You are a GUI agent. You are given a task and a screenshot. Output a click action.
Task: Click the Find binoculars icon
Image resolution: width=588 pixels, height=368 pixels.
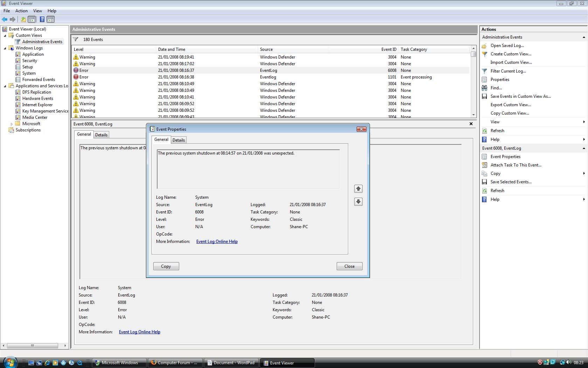[x=484, y=88]
